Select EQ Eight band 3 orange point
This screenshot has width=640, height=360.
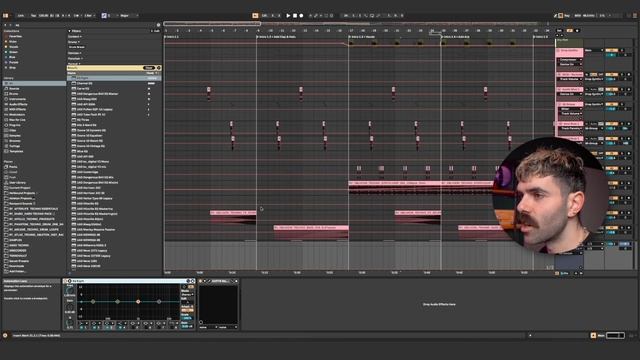[138, 302]
